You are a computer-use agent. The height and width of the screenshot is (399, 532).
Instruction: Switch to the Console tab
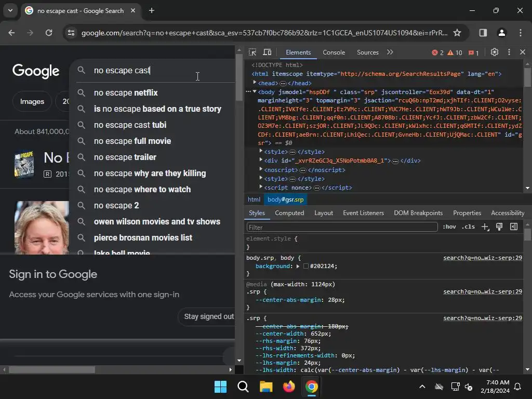point(334,52)
